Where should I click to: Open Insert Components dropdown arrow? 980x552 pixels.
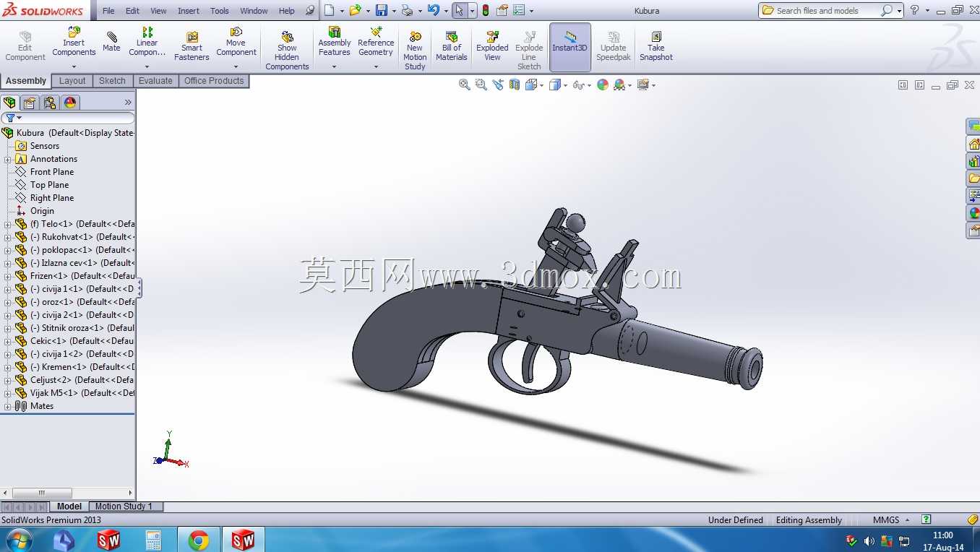click(74, 66)
